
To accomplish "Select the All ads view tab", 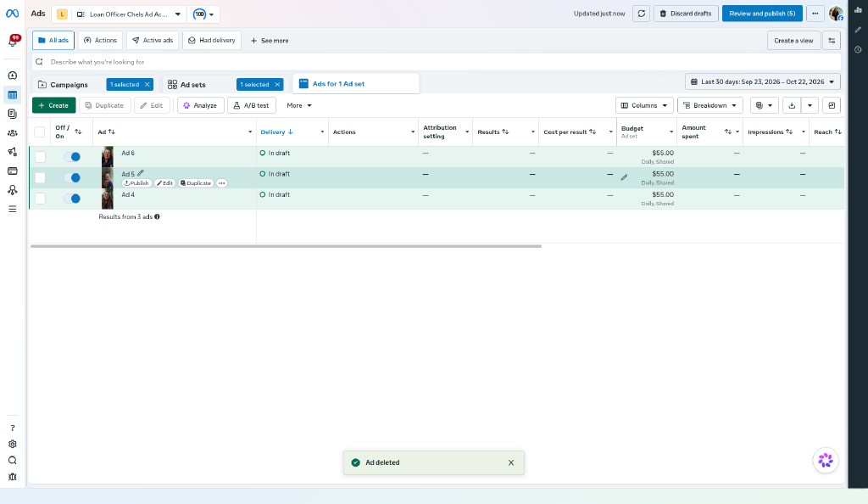I will coord(53,41).
